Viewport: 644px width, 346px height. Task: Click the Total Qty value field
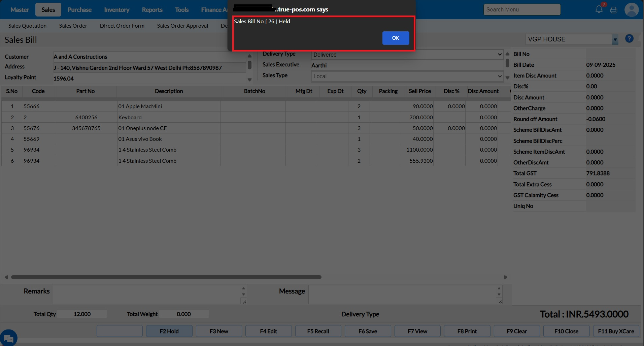(82, 314)
